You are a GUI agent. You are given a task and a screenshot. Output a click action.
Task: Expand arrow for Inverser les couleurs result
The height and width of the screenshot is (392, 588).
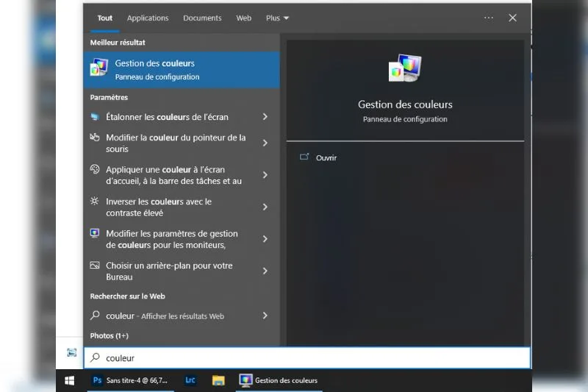(265, 207)
